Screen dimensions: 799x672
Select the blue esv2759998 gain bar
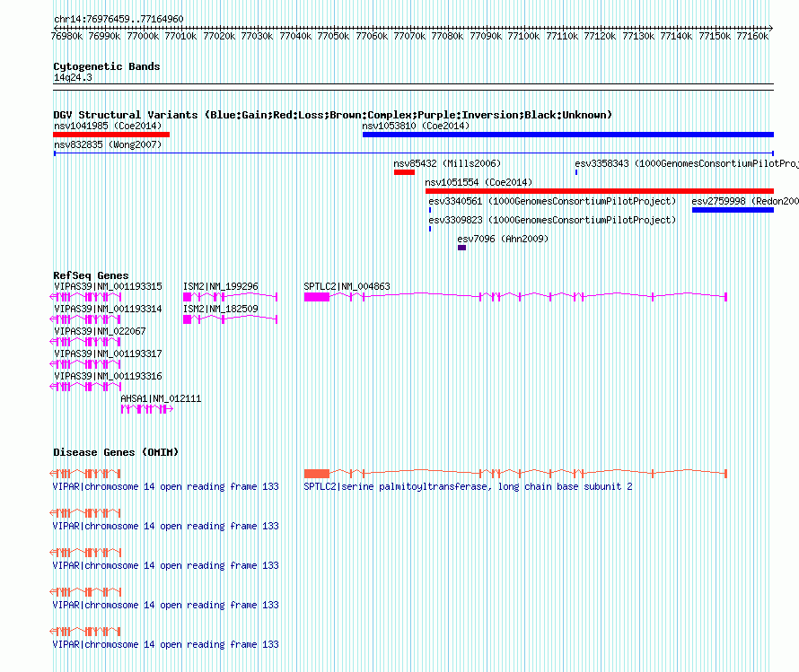(x=733, y=210)
